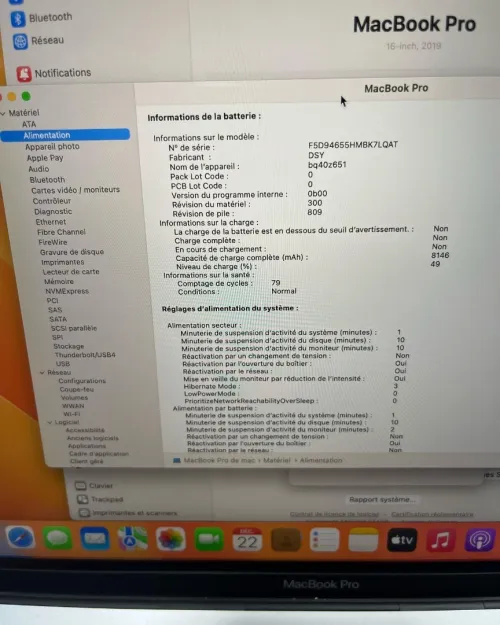The width and height of the screenshot is (500, 625).
Task: Select Applications under Logiciel
Action: [87, 446]
